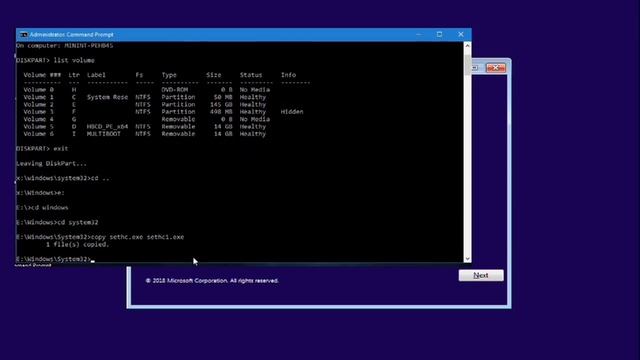Click the 'DVD-ROM' type cell
Viewport: 640px width, 360px height.
click(x=175, y=90)
